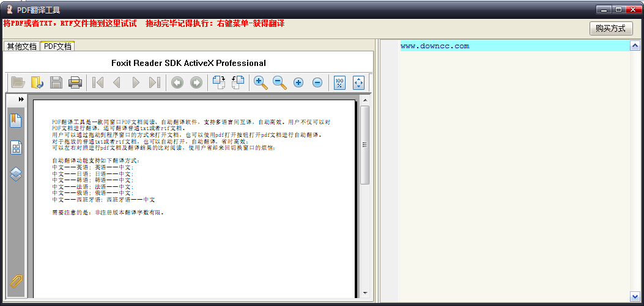Click the 购买方式 button
Viewport: 644px width, 306px height.
pos(611,28)
